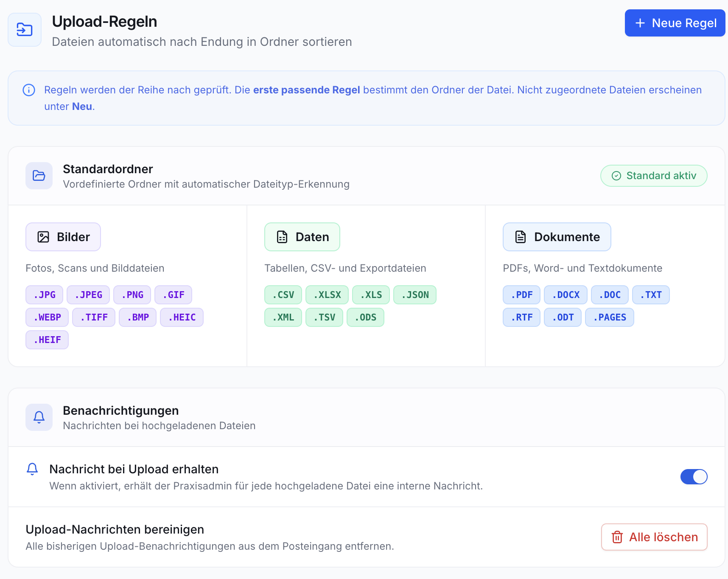Click 'PDFs, Word- und Textdokumente' description
Viewport: 728px width, 579px height.
pyautogui.click(x=582, y=268)
